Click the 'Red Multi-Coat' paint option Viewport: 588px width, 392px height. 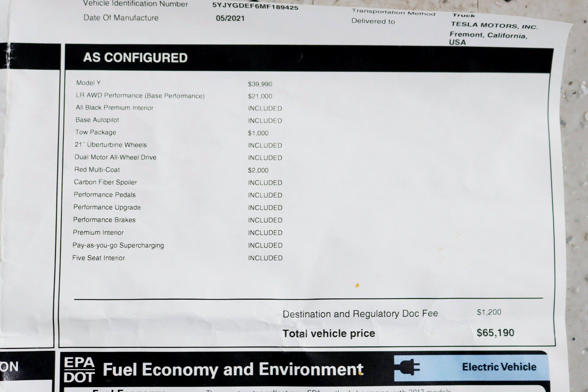[97, 170]
